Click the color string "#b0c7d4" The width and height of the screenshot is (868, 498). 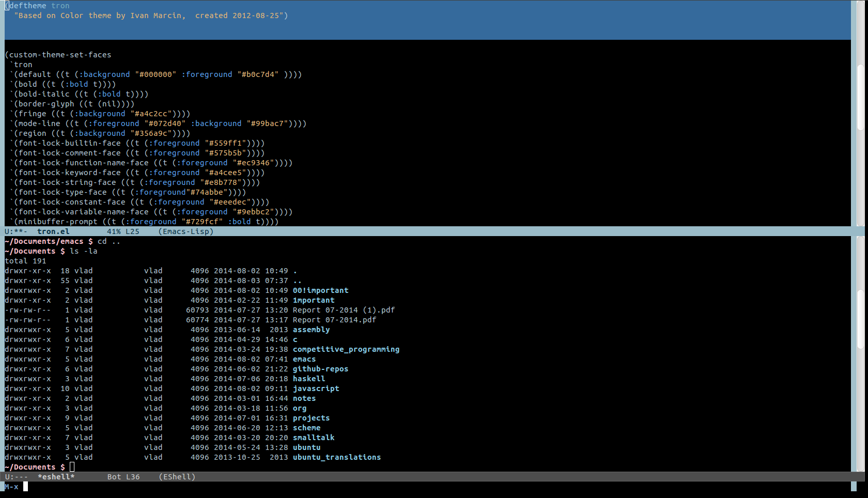[258, 74]
